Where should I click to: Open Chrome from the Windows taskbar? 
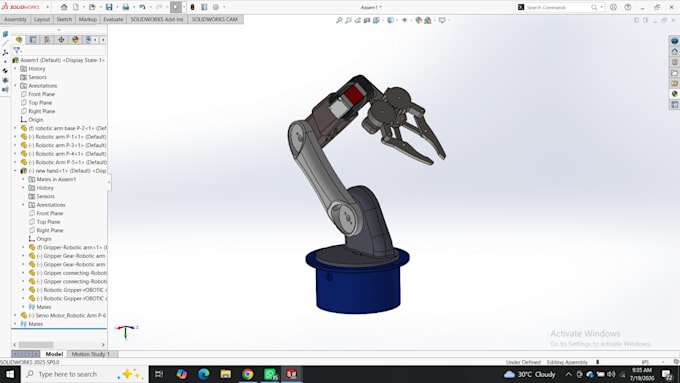pos(248,374)
